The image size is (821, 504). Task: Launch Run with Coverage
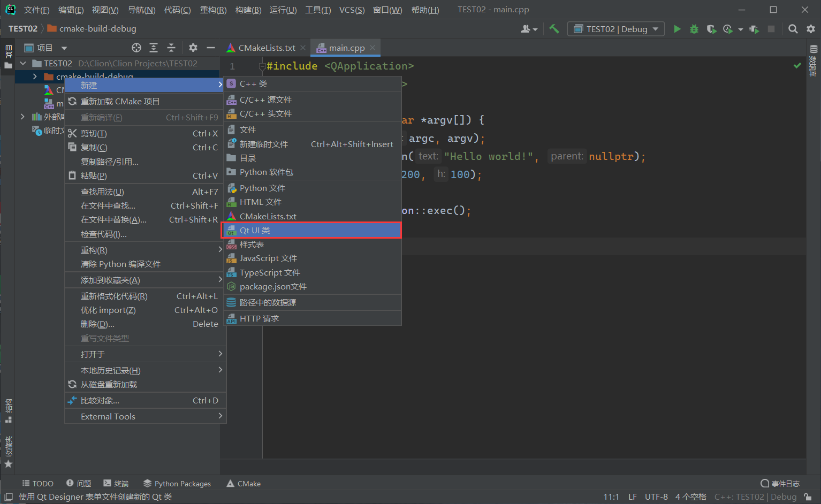[x=712, y=28]
